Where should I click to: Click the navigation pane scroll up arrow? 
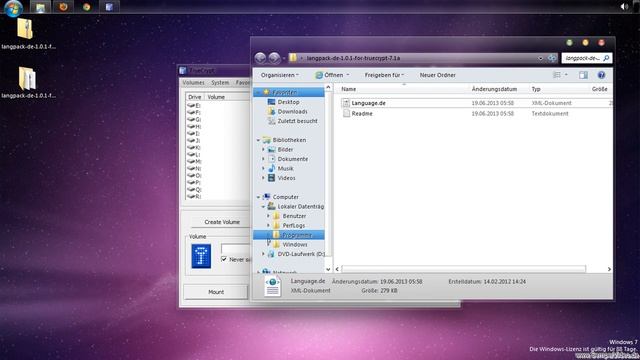pyautogui.click(x=328, y=87)
